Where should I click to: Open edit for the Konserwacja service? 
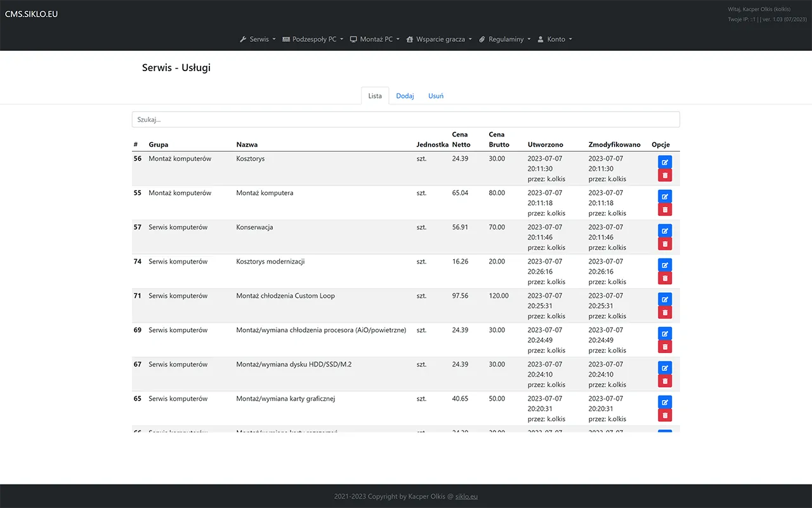665,231
